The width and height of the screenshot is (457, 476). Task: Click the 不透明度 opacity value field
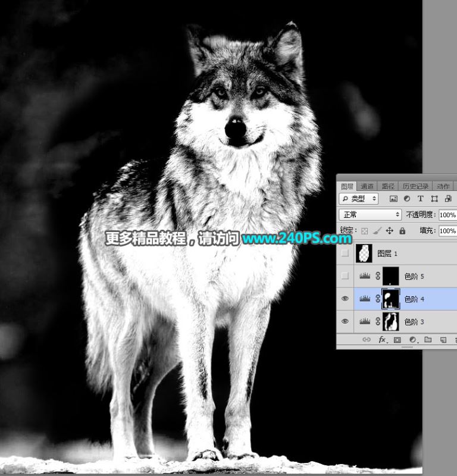click(447, 215)
